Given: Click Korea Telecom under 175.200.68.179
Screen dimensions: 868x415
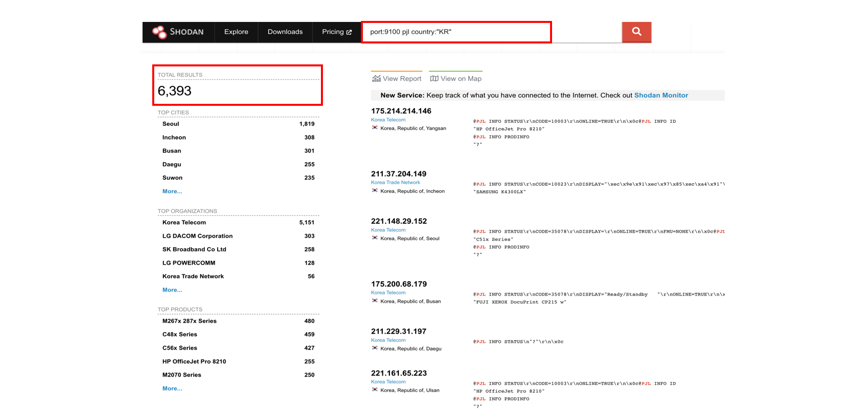Looking at the screenshot, I should point(388,293).
